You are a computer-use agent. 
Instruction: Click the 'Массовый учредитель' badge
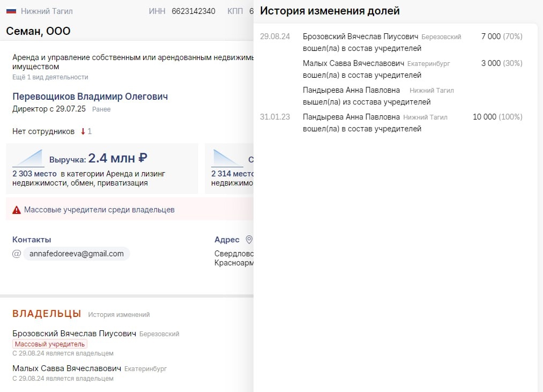click(49, 344)
